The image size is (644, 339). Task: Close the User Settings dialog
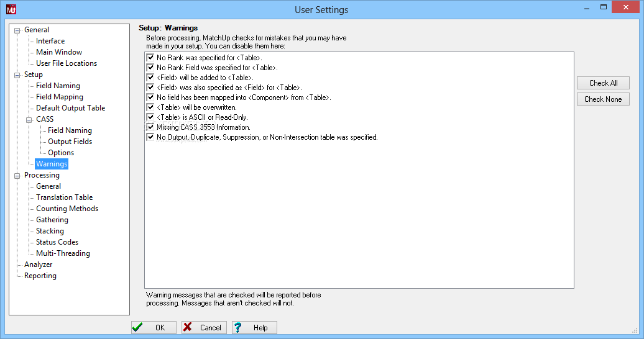coord(626,7)
